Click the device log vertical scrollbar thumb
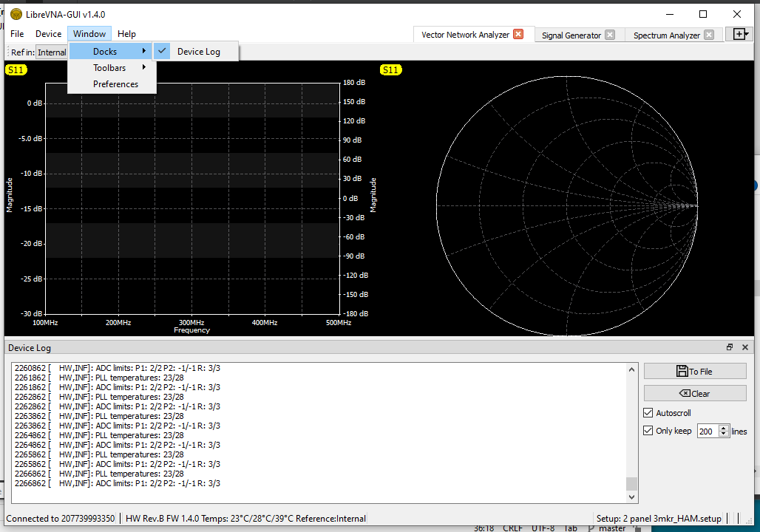This screenshot has width=760, height=532. click(x=631, y=484)
